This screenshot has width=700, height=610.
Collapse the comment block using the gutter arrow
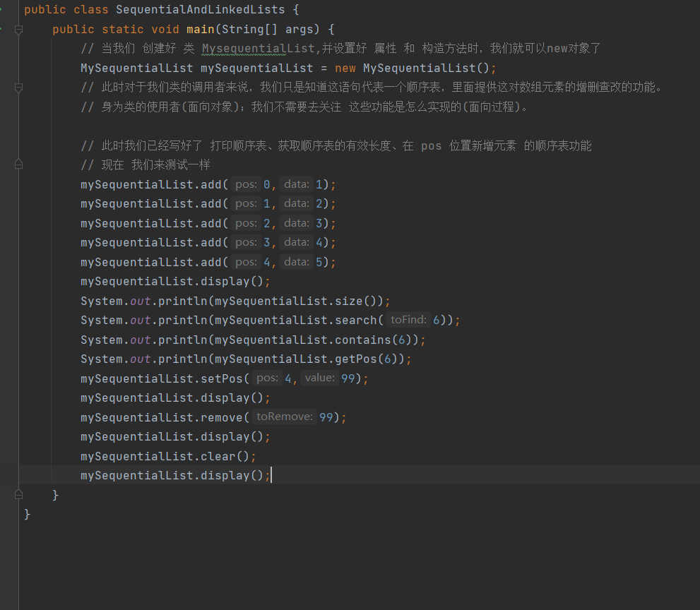tap(18, 88)
